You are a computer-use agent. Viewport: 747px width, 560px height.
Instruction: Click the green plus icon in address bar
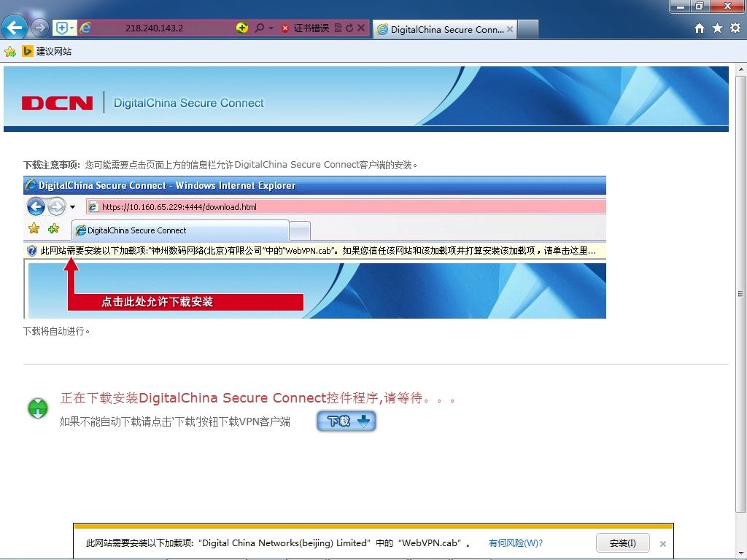pyautogui.click(x=242, y=28)
